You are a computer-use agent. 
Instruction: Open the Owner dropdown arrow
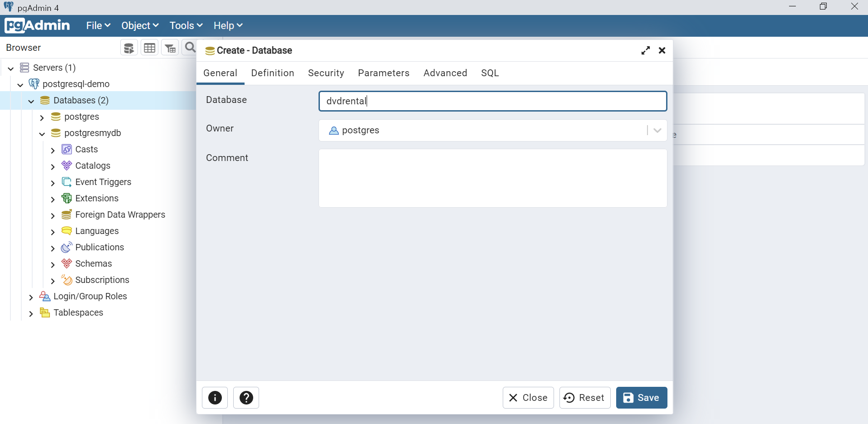tap(657, 131)
